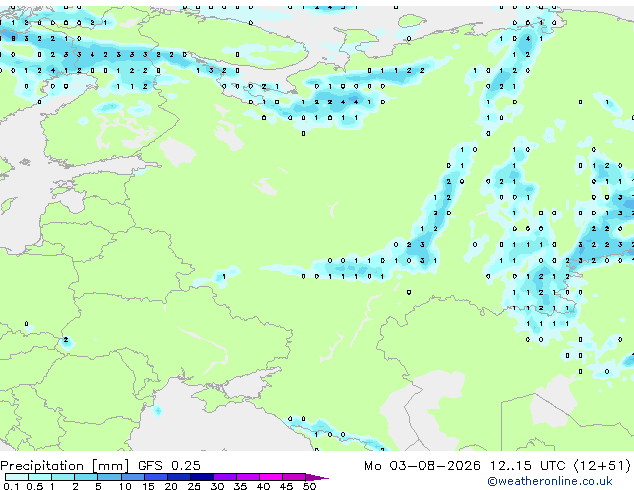Click the "(12+51)" forecast offset text
This screenshot has width=634, height=490.
602,466
